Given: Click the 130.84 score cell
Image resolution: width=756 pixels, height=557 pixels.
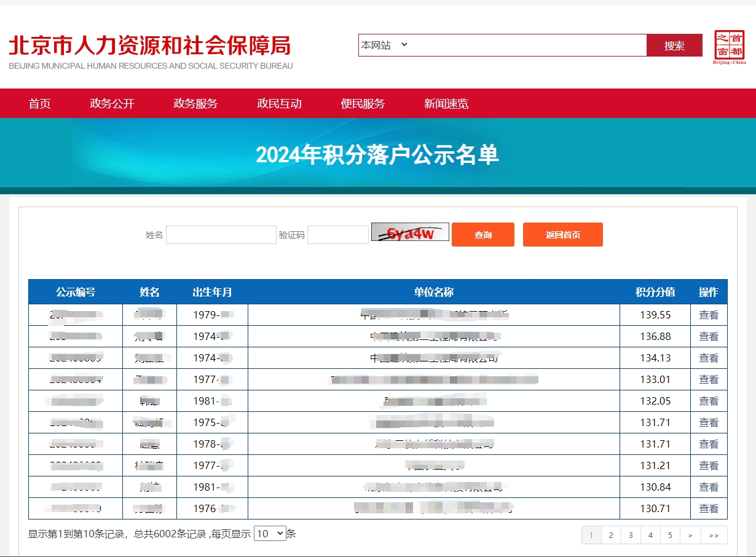Looking at the screenshot, I should coord(655,487).
